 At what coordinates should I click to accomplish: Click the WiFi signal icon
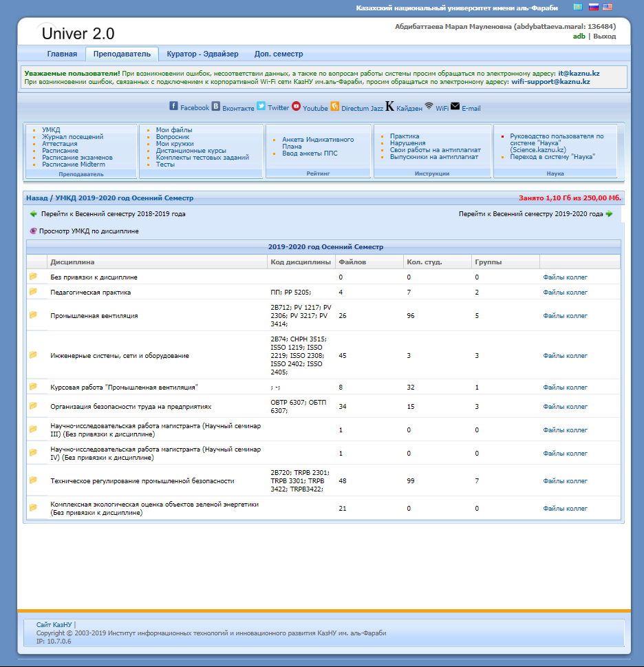[x=429, y=105]
